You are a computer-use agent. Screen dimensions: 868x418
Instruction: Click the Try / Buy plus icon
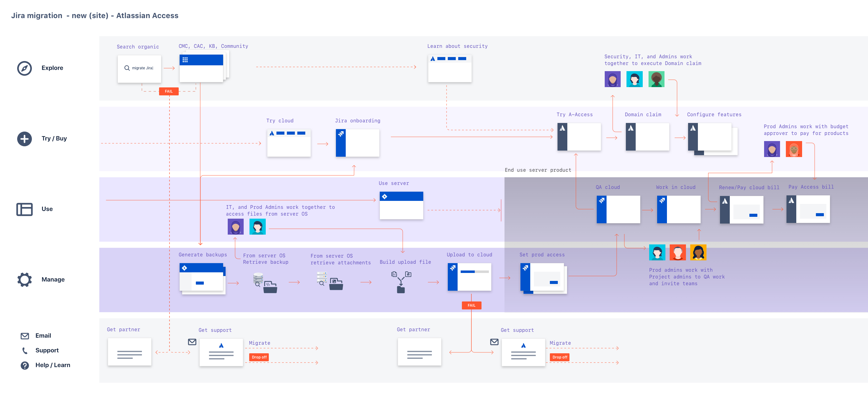(24, 139)
